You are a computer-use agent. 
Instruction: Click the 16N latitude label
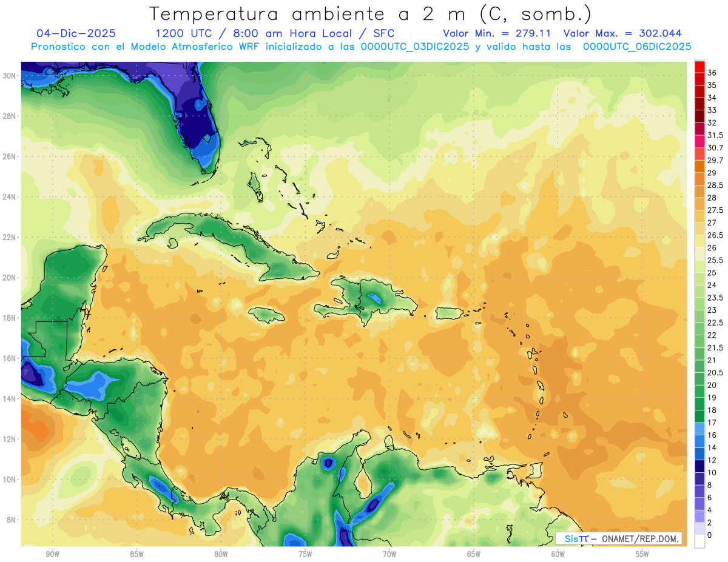point(10,358)
